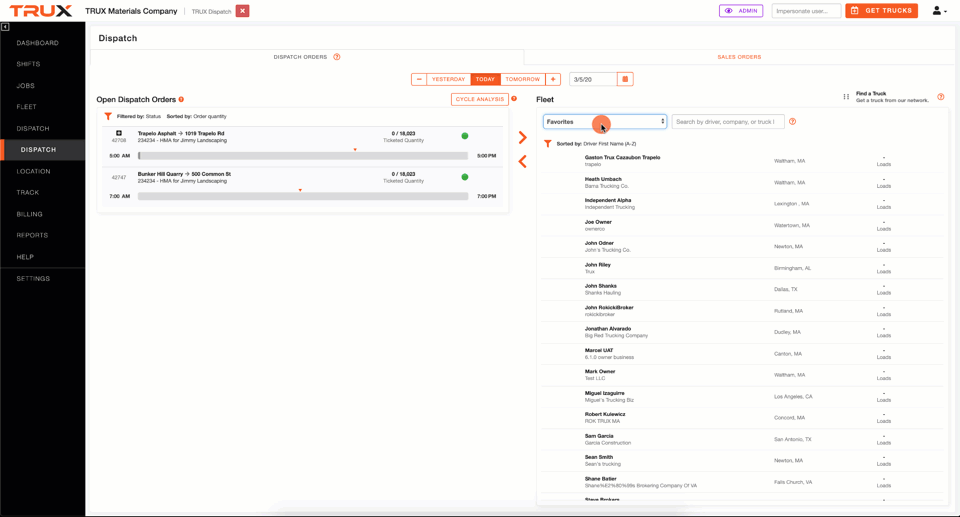This screenshot has width=960, height=517.
Task: Select TODAY date button
Action: click(485, 79)
